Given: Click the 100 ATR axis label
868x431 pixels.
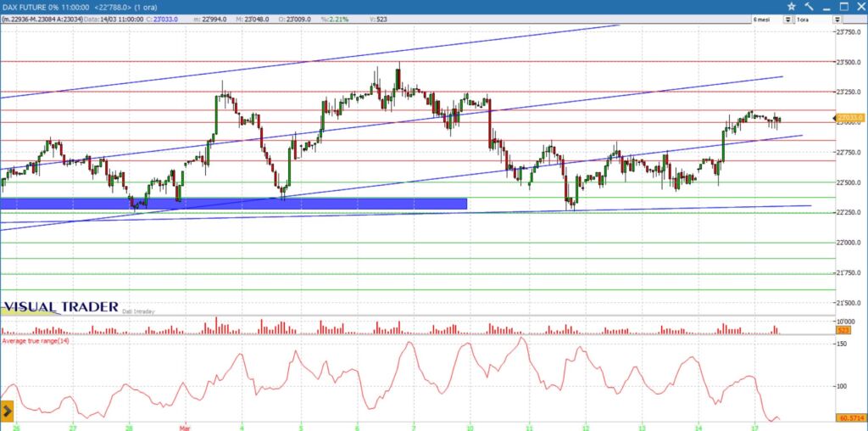Looking at the screenshot, I should (x=842, y=386).
